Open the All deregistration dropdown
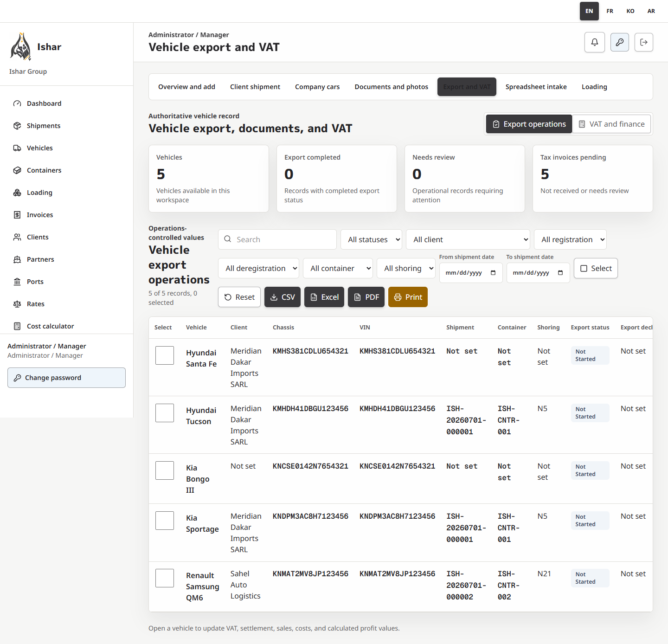Image resolution: width=668 pixels, height=644 pixels. click(259, 268)
